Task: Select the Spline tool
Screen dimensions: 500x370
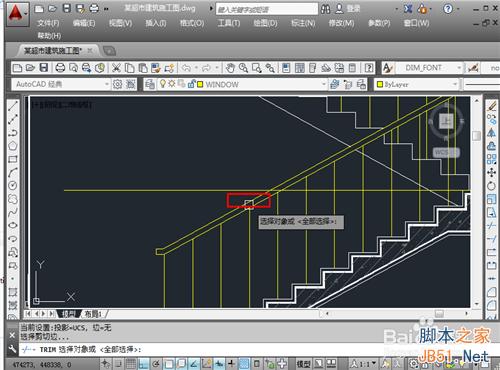Action: pos(13,212)
